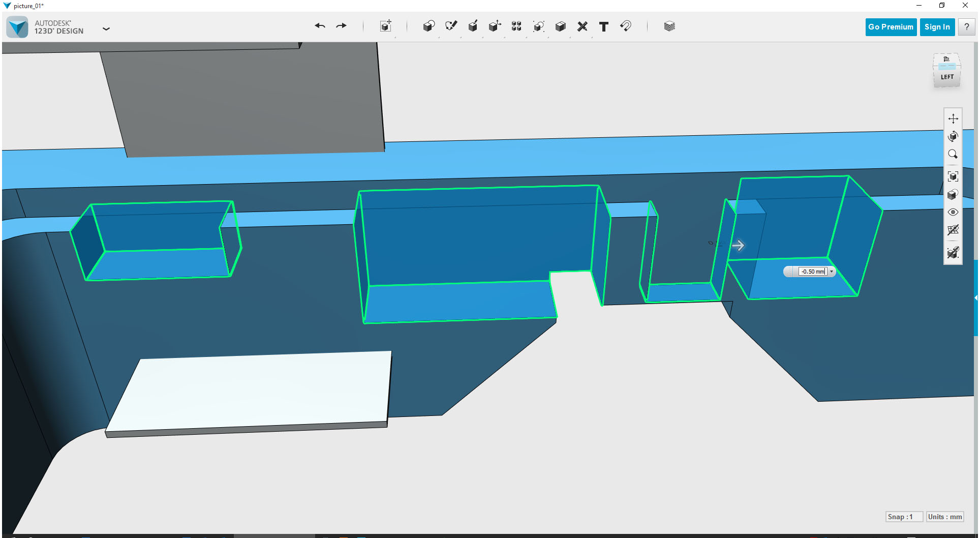Click the Undo arrow icon

click(320, 26)
